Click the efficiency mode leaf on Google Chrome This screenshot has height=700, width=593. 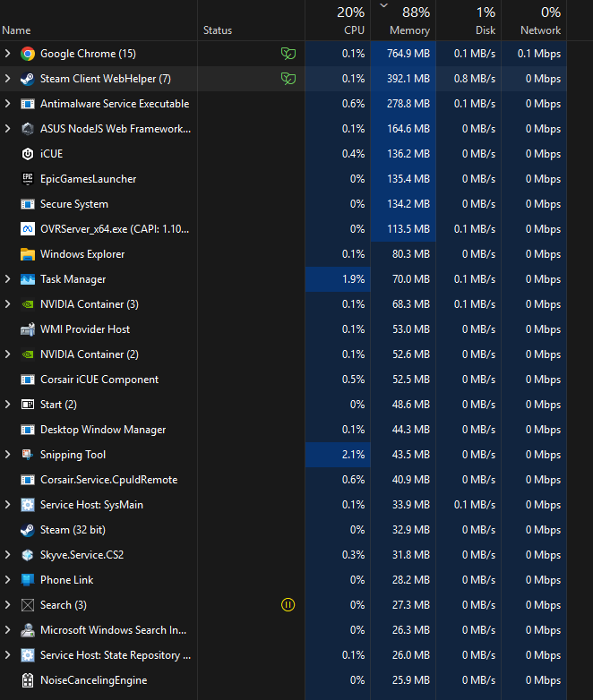pyautogui.click(x=288, y=54)
